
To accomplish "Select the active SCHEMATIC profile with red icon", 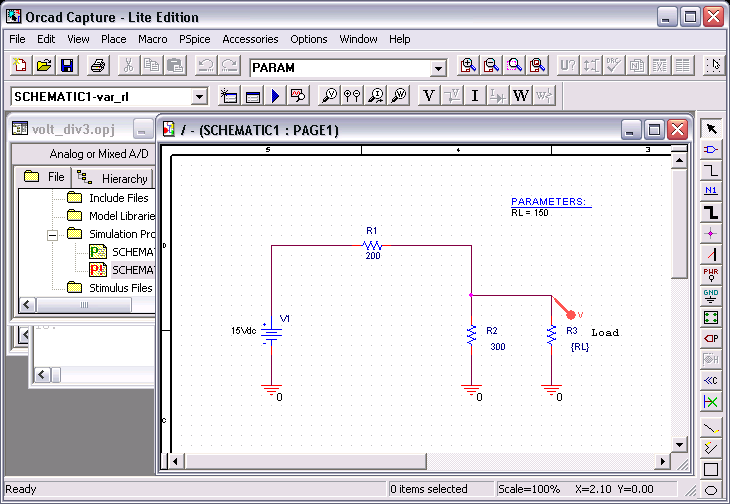I will [122, 270].
